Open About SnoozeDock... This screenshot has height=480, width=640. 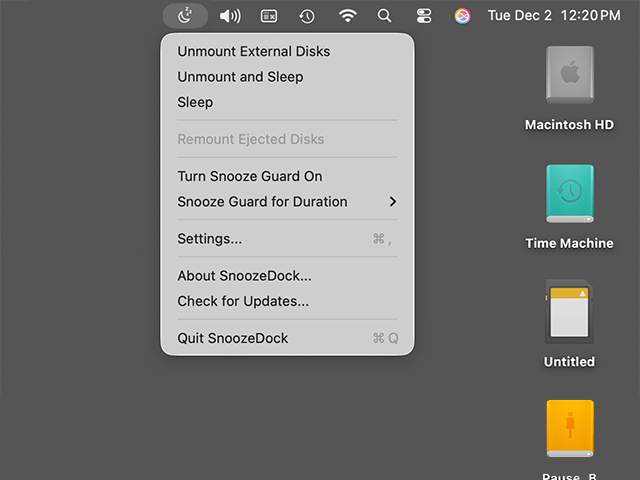click(x=287, y=276)
